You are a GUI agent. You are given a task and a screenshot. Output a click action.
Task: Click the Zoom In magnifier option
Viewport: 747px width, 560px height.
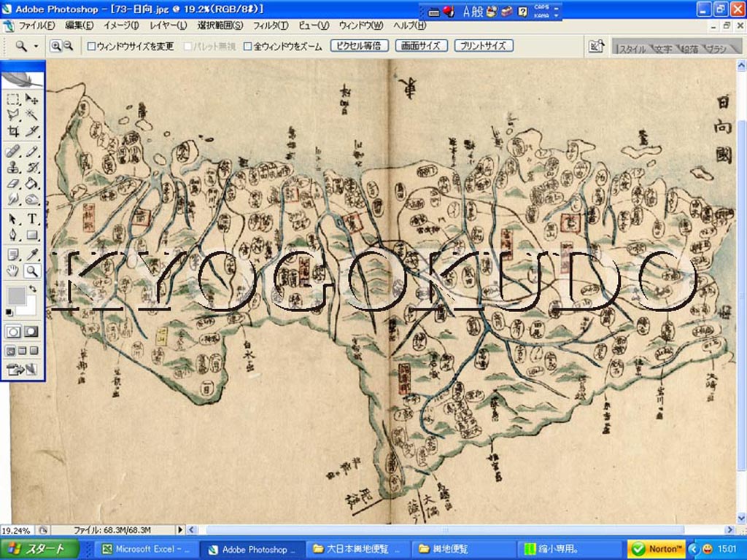[x=55, y=46]
